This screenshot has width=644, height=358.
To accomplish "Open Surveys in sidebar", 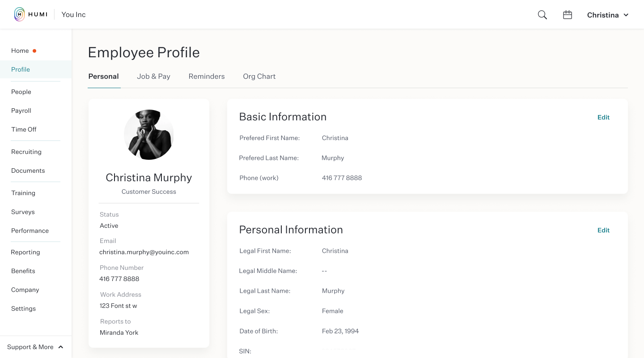I will click(x=23, y=212).
